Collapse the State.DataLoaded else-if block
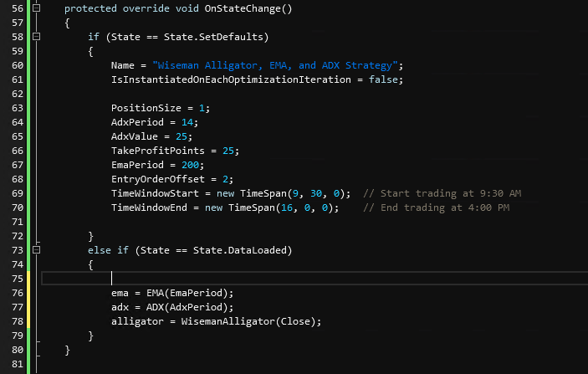 [x=36, y=249]
